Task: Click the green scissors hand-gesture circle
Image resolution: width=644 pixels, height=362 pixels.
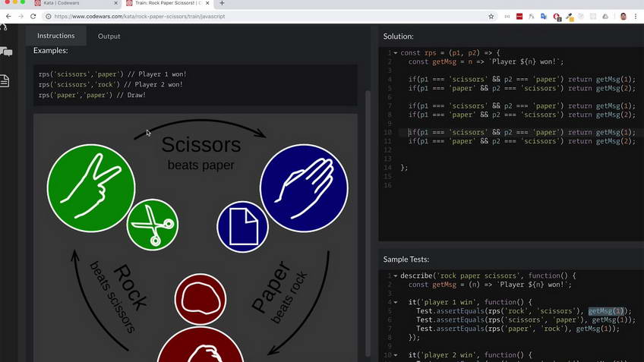Action: pos(91,188)
